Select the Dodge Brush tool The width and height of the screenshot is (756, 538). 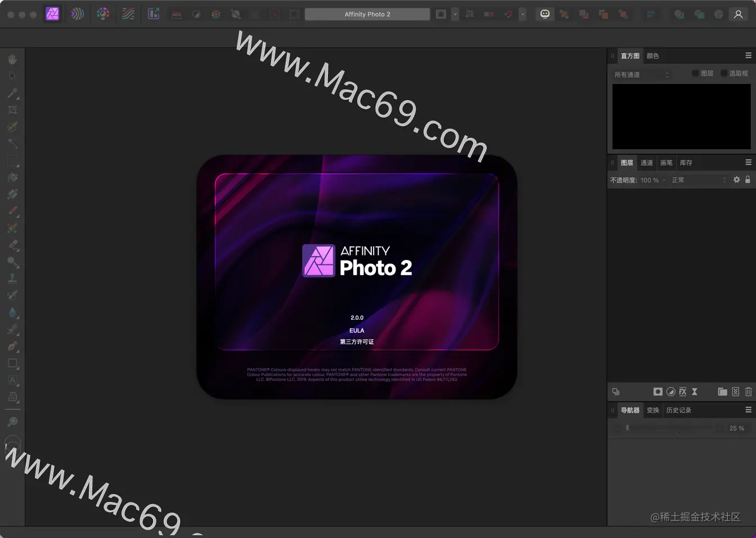(12, 262)
